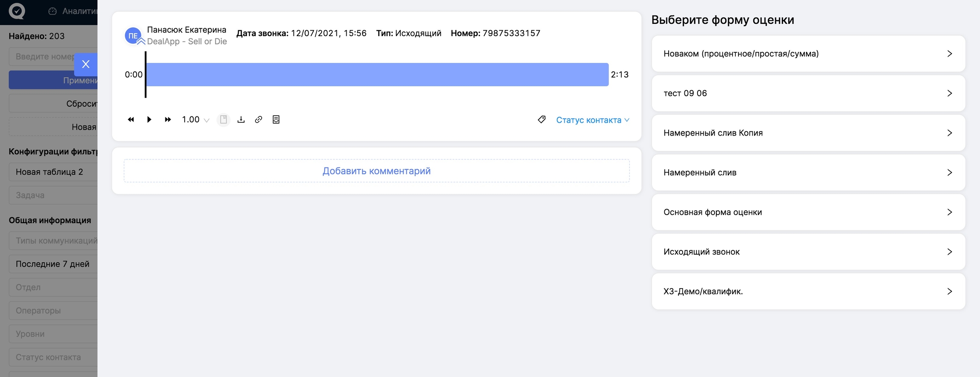Click the rewind playback icon

131,119
